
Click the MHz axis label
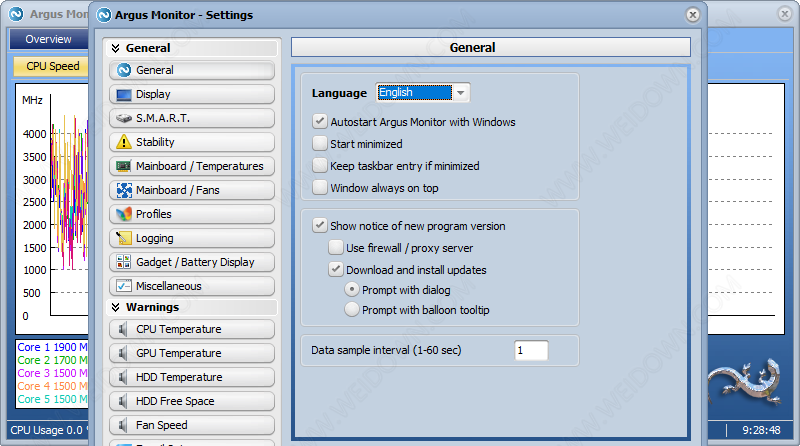click(32, 100)
